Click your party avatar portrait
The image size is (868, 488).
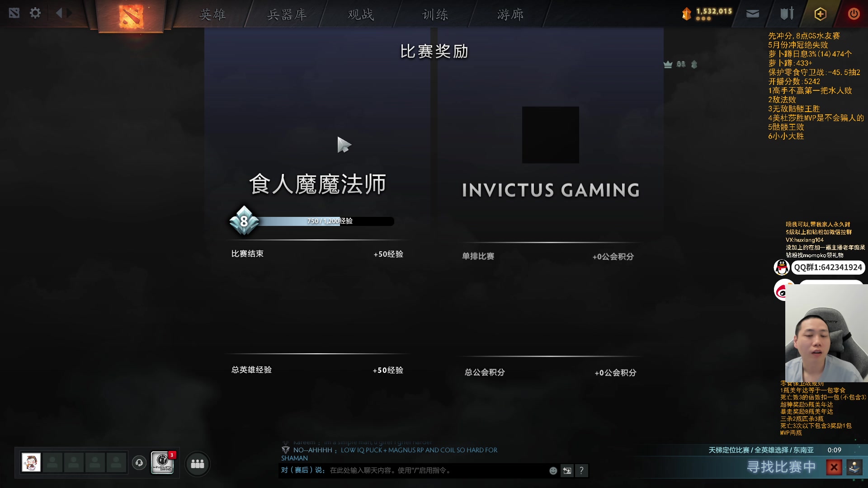[x=31, y=463]
